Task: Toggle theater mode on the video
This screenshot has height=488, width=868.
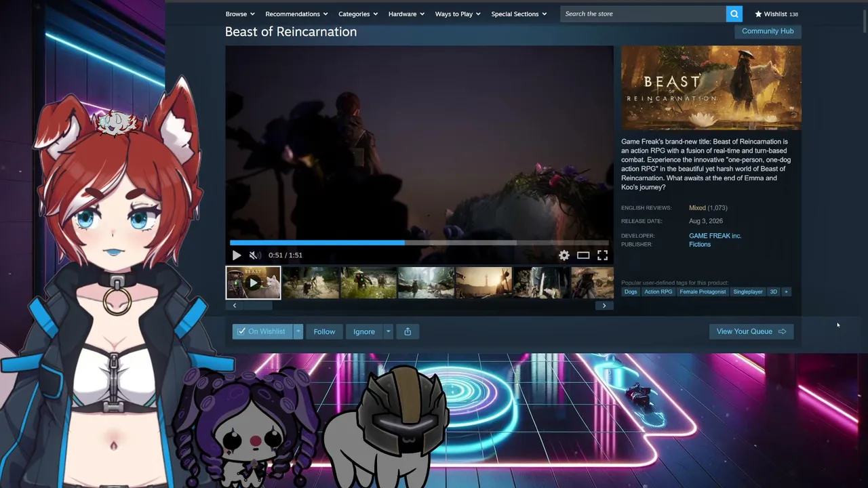Action: click(583, 256)
